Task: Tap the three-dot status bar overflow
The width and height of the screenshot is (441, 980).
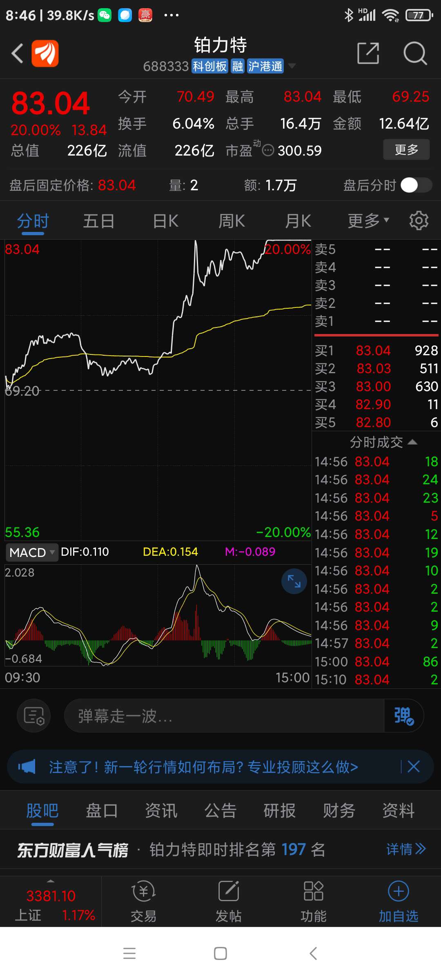Action: pyautogui.click(x=171, y=15)
